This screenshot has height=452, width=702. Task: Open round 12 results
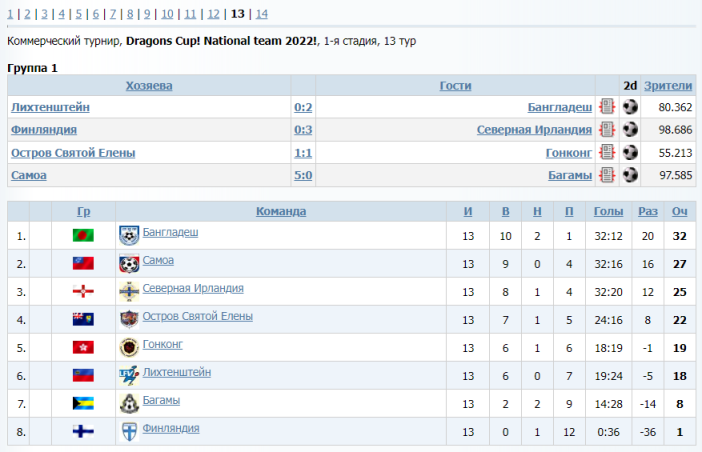click(211, 14)
